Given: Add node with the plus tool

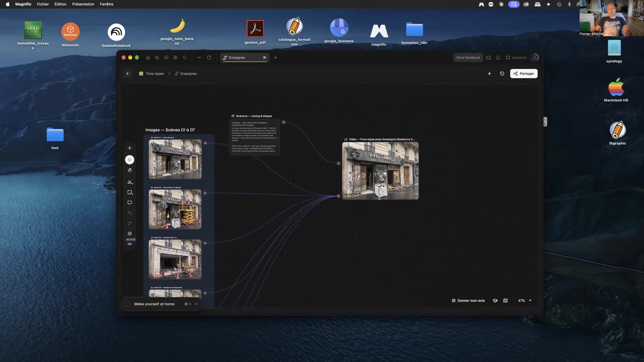Looking at the screenshot, I should [x=130, y=148].
